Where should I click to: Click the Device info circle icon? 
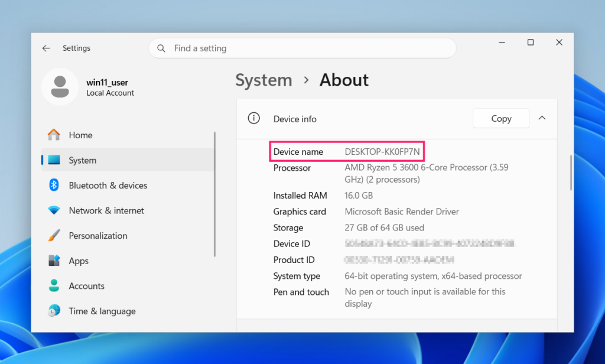(x=253, y=118)
